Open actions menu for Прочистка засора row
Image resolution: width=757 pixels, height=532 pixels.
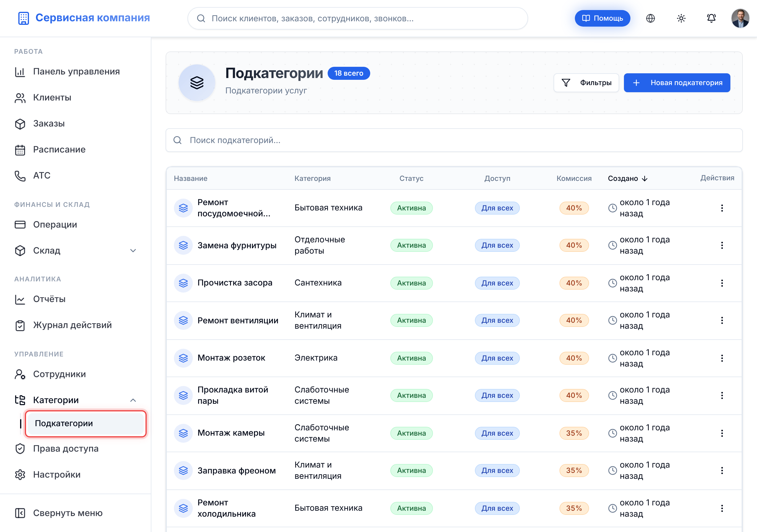point(722,283)
